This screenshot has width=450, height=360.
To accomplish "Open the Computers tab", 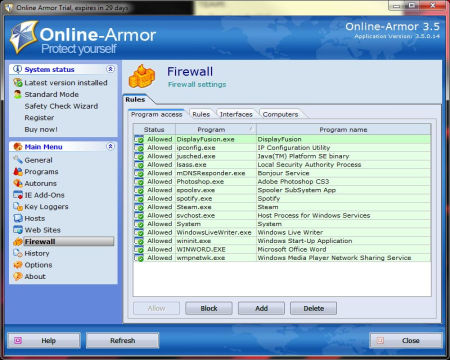I will [x=280, y=114].
